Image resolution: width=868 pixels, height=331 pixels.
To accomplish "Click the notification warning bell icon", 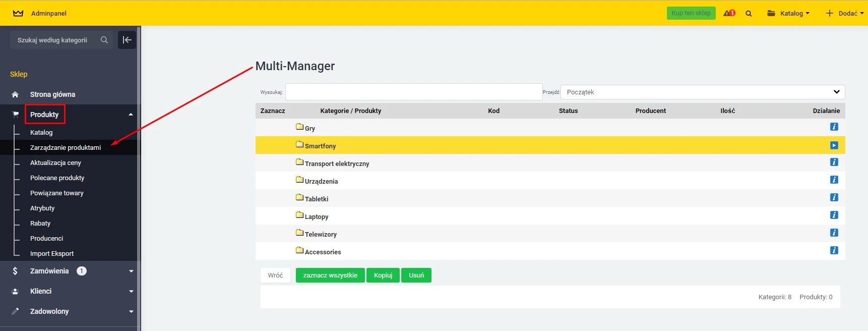I will 728,13.
